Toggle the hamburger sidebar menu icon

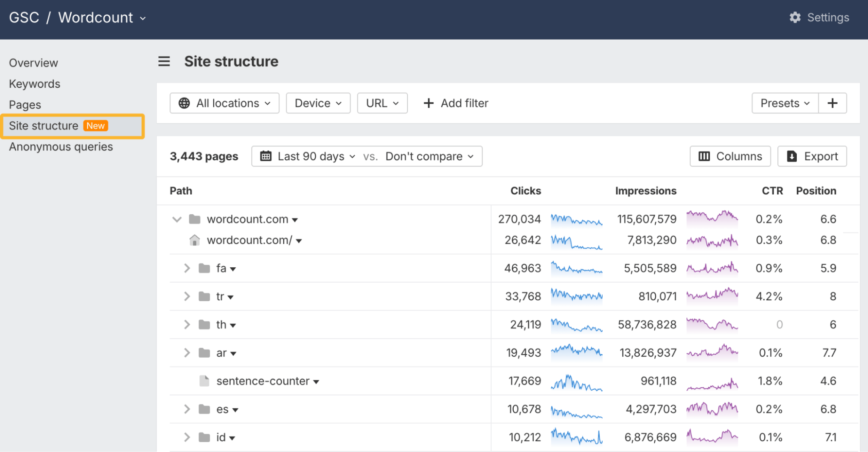tap(164, 61)
